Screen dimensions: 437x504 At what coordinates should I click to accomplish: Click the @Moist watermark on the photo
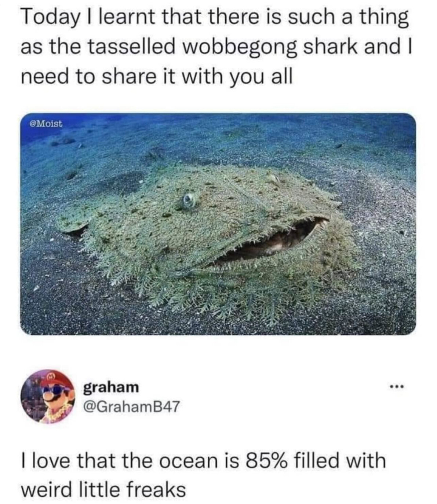coord(46,124)
